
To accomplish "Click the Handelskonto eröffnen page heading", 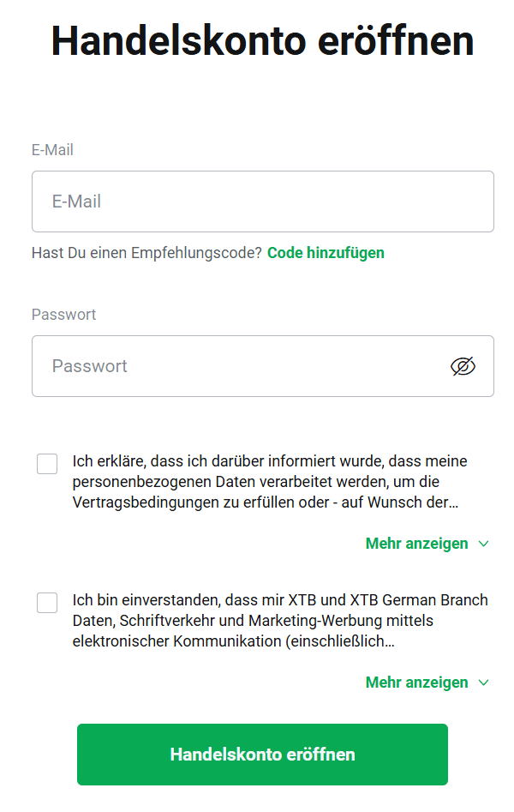I will pos(262,39).
